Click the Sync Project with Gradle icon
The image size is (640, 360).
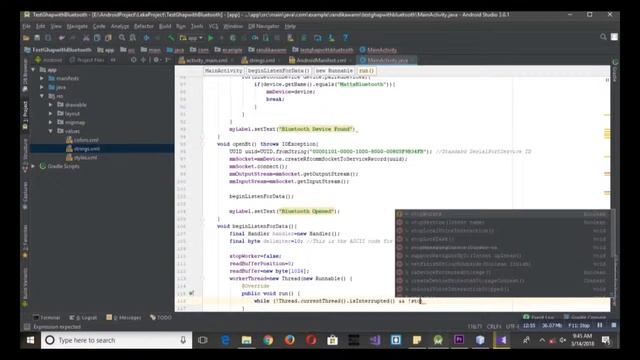click(x=304, y=38)
